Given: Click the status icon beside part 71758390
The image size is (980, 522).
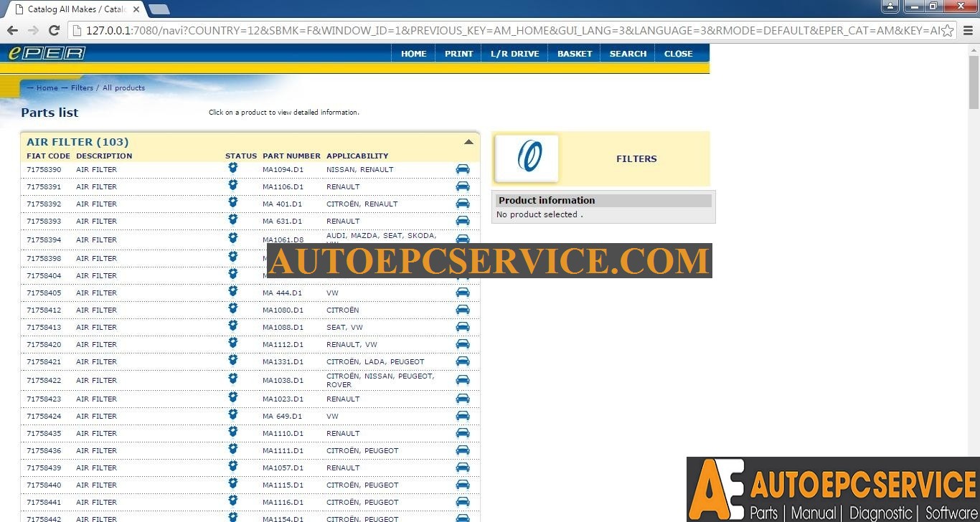Looking at the screenshot, I should pos(232,167).
